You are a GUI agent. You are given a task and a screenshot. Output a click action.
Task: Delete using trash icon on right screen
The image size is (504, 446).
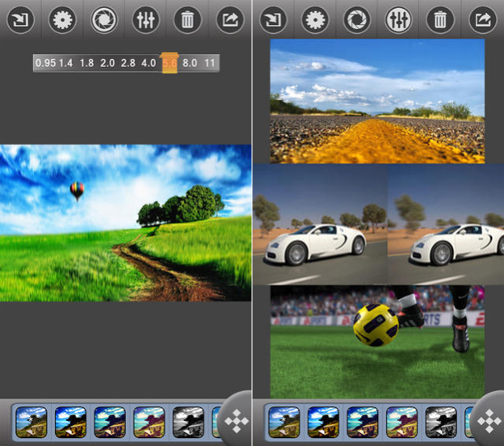[440, 20]
